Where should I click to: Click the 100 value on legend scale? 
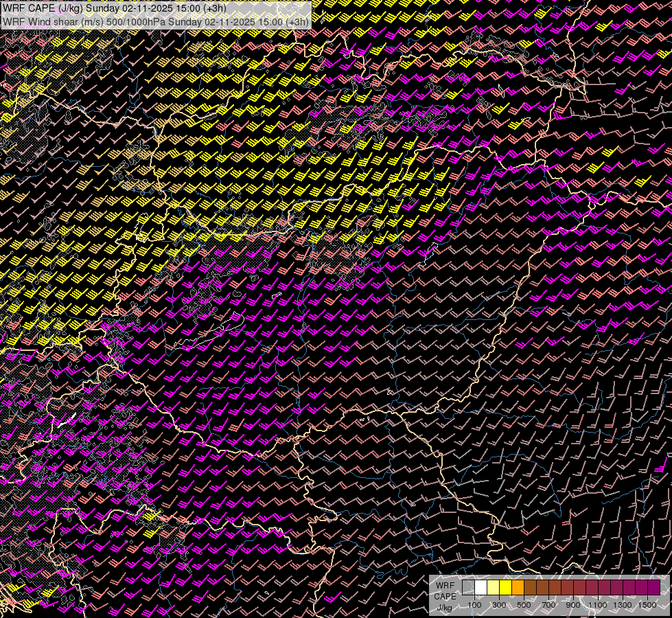tap(474, 605)
